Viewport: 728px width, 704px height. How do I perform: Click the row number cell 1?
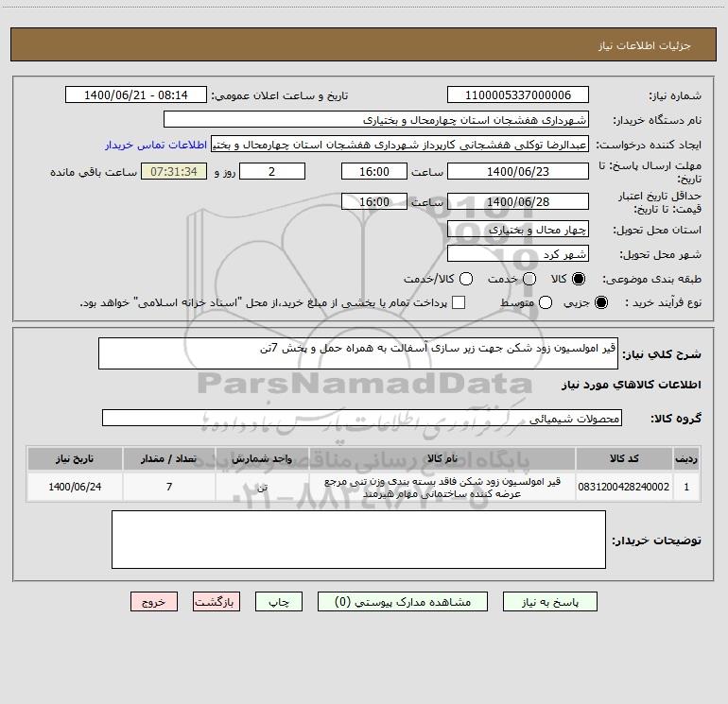[x=686, y=487]
